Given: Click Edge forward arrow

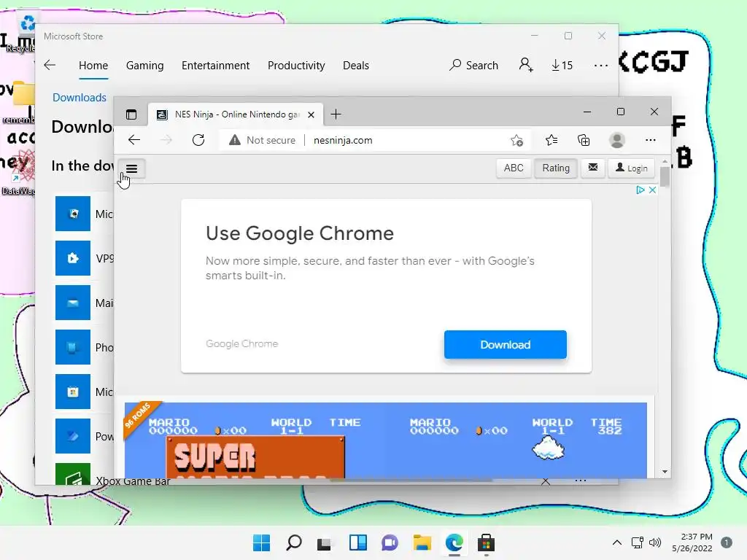Looking at the screenshot, I should click(x=166, y=140).
